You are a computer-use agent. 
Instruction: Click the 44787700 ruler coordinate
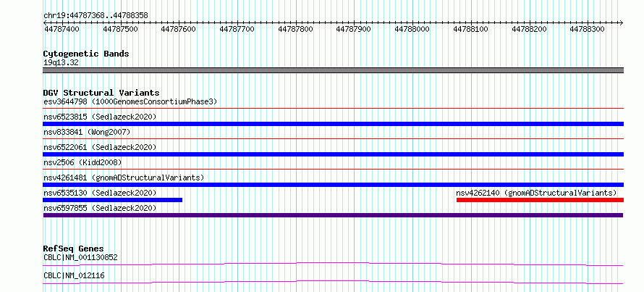click(x=237, y=29)
